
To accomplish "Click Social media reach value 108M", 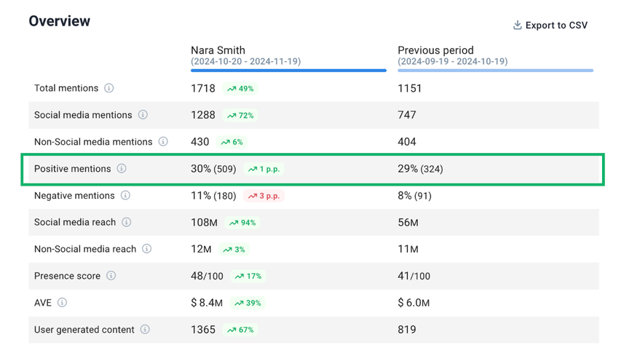I will click(x=205, y=222).
